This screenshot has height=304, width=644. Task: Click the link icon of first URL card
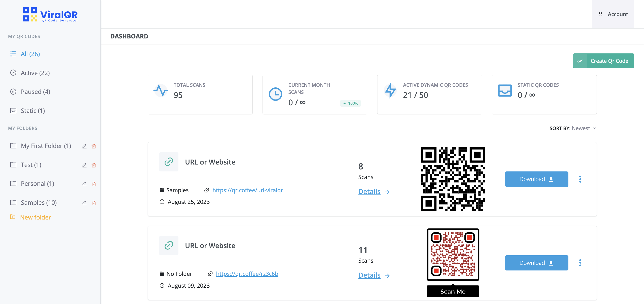169,162
